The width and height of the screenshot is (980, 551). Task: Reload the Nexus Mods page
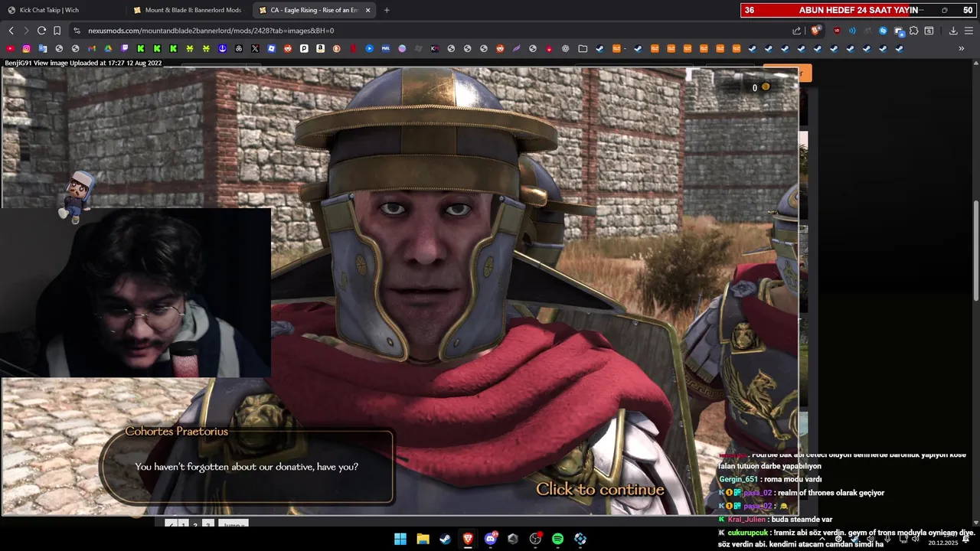tap(41, 31)
